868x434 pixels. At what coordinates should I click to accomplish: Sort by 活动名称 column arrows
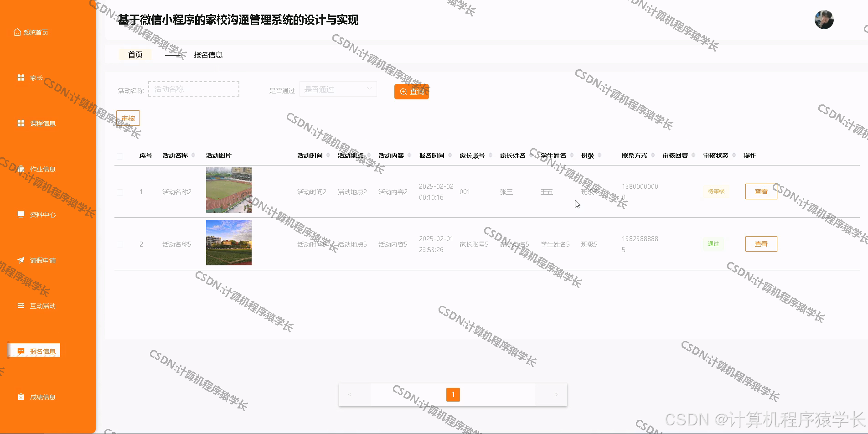point(193,155)
